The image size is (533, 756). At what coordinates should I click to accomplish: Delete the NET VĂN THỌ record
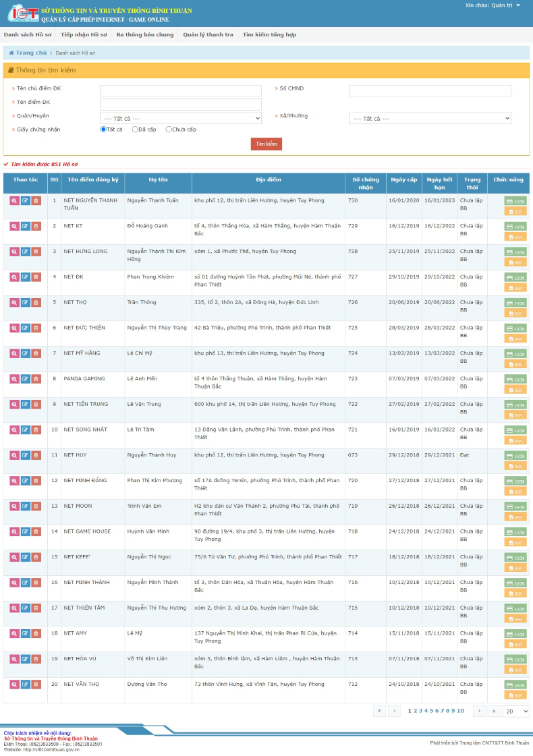coord(36,685)
